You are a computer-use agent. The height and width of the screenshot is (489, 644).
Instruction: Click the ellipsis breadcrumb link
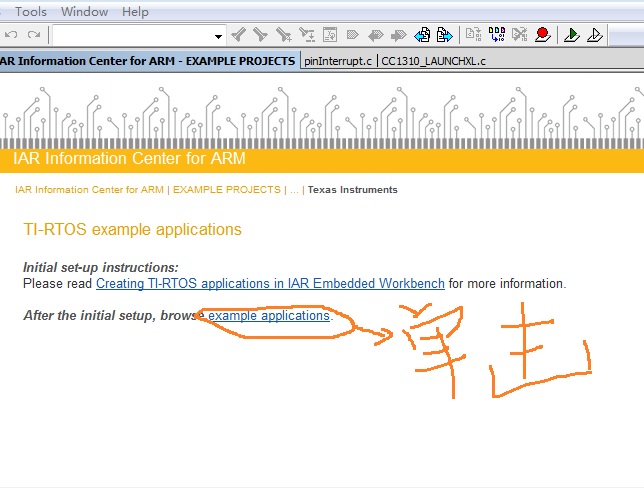click(x=294, y=190)
